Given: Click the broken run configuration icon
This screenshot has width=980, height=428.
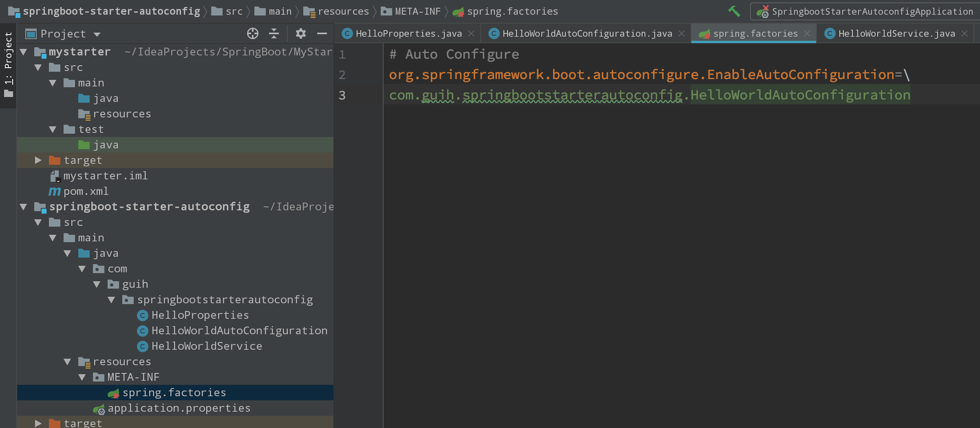Looking at the screenshot, I should coord(764,11).
